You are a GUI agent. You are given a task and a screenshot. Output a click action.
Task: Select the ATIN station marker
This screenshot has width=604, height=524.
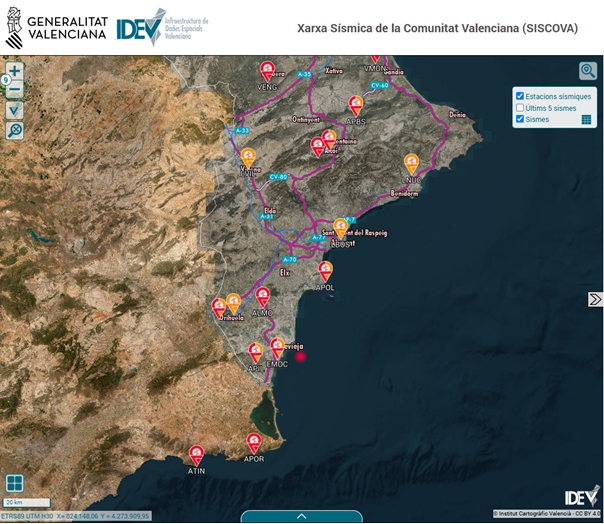(196, 454)
